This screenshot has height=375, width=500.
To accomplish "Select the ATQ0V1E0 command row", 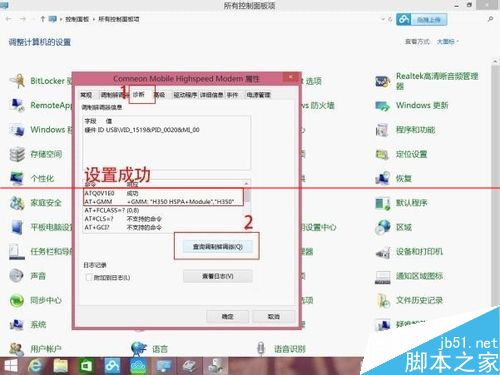I will [163, 193].
